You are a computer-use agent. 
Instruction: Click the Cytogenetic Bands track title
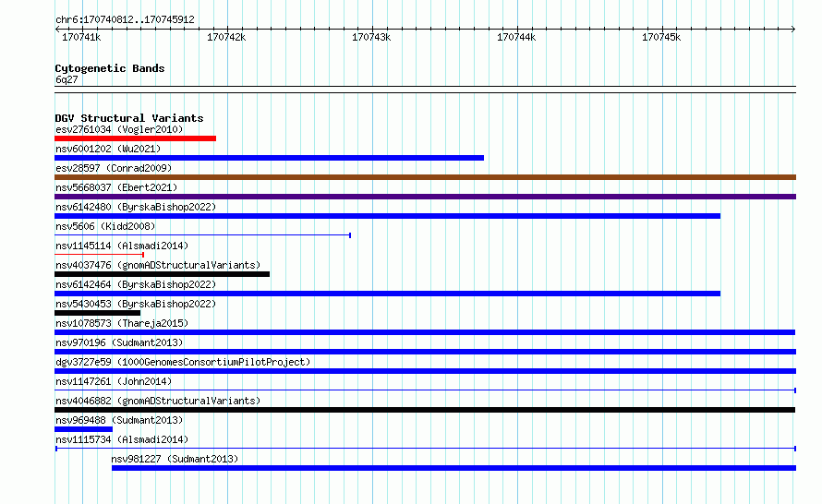point(110,68)
